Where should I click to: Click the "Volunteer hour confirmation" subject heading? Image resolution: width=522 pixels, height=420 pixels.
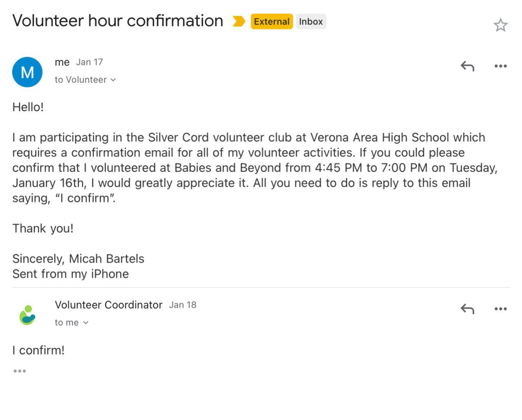tap(118, 21)
